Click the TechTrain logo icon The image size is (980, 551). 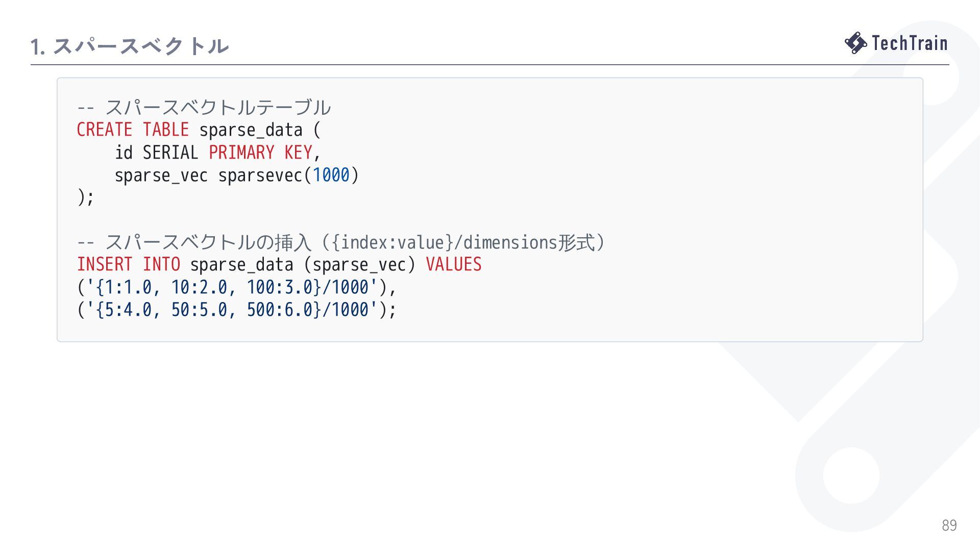pos(855,43)
